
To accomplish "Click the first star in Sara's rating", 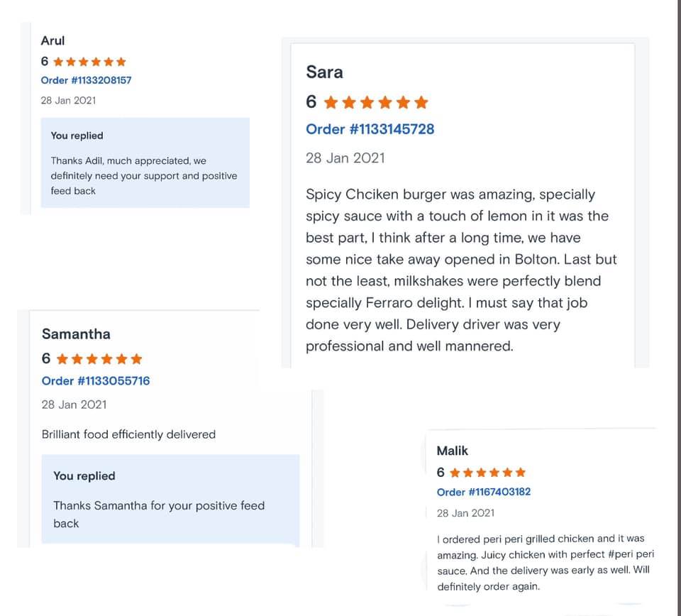I will tap(330, 103).
